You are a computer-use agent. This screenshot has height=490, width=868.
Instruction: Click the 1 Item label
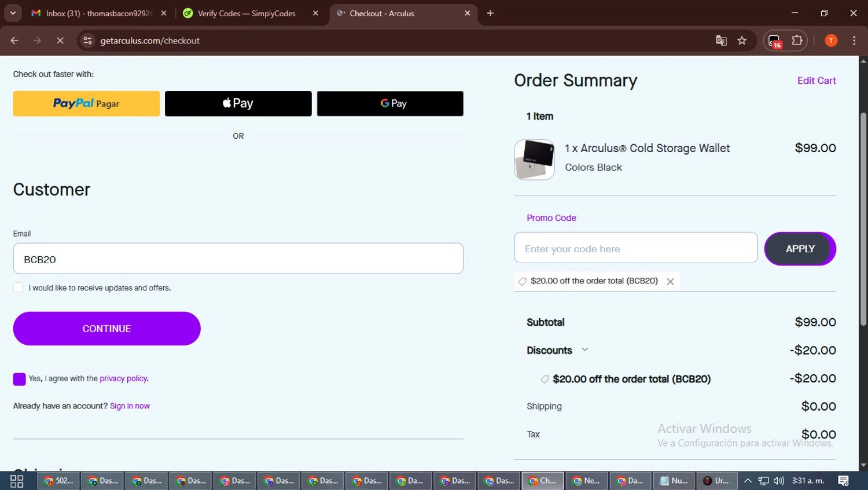(x=540, y=116)
